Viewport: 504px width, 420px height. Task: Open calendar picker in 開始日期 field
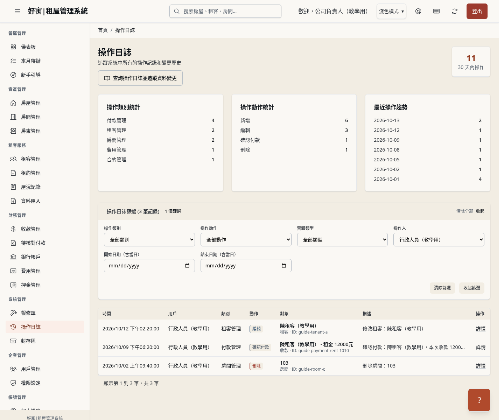click(187, 266)
